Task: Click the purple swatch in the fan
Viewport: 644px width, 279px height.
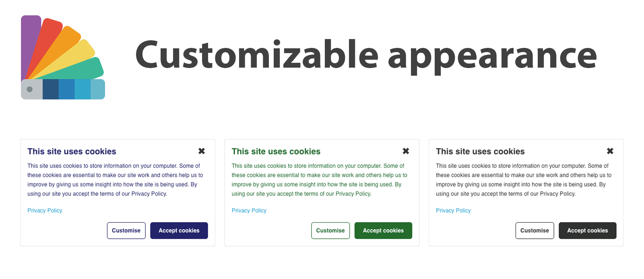Action: (30, 44)
